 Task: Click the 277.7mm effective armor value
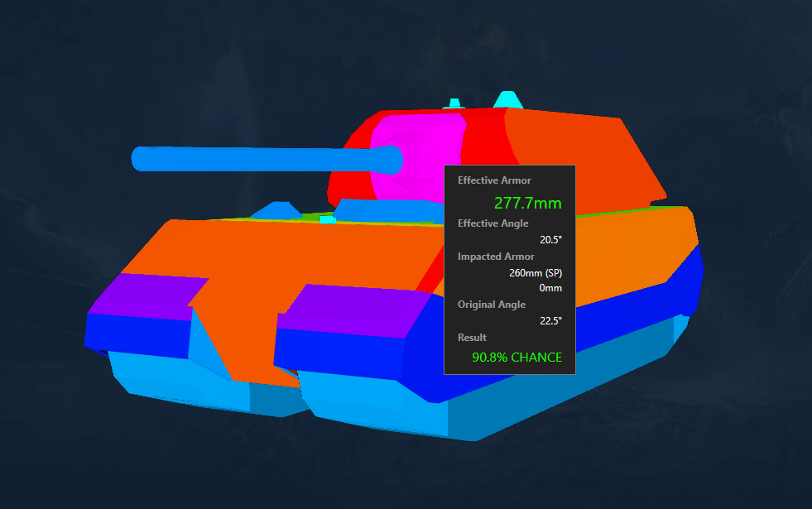point(527,203)
